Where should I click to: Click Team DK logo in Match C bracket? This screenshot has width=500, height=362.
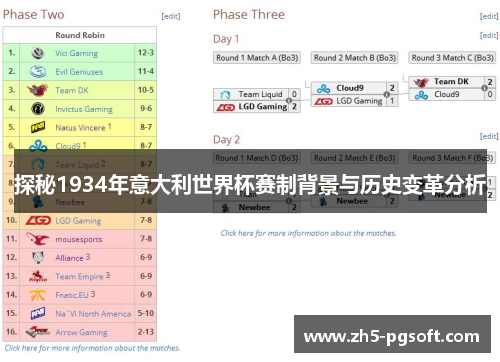click(x=421, y=82)
